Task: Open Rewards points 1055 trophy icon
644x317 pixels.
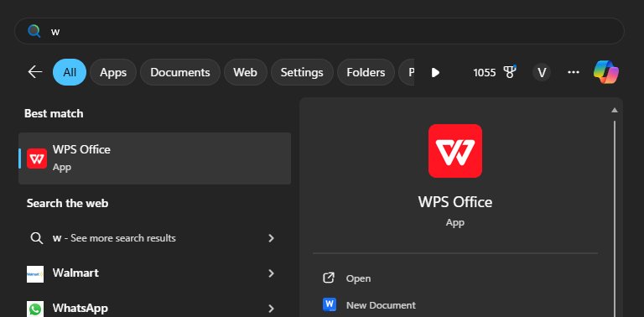Action: [495, 73]
